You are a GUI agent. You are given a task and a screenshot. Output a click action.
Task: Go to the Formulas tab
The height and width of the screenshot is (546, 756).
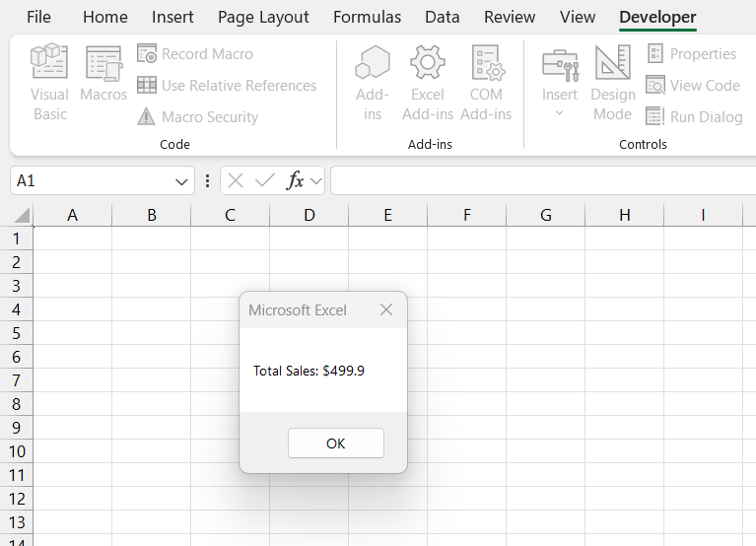367,17
